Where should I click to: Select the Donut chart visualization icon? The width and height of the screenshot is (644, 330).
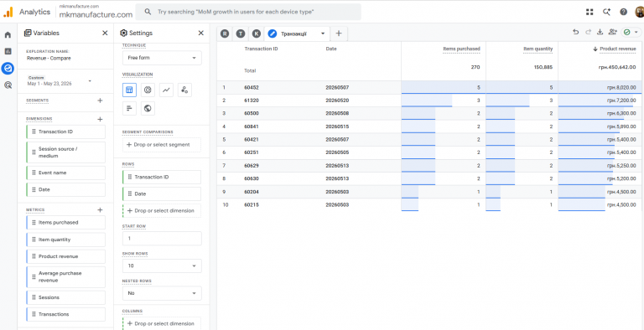pos(148,90)
